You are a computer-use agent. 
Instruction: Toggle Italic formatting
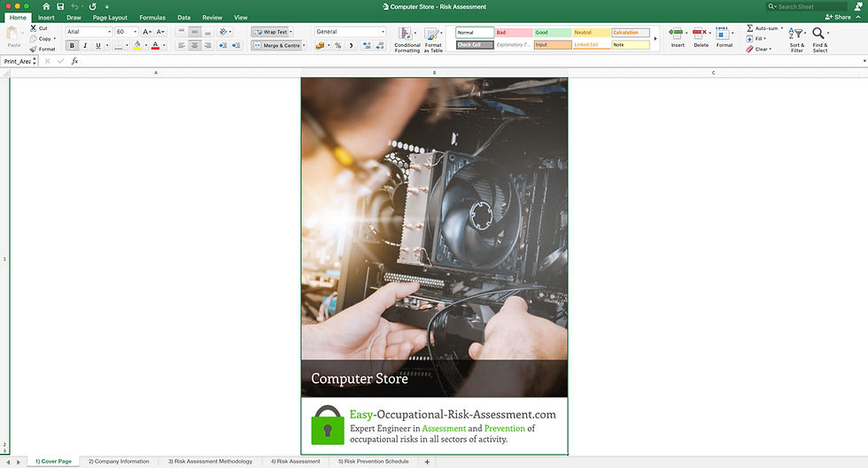point(85,45)
